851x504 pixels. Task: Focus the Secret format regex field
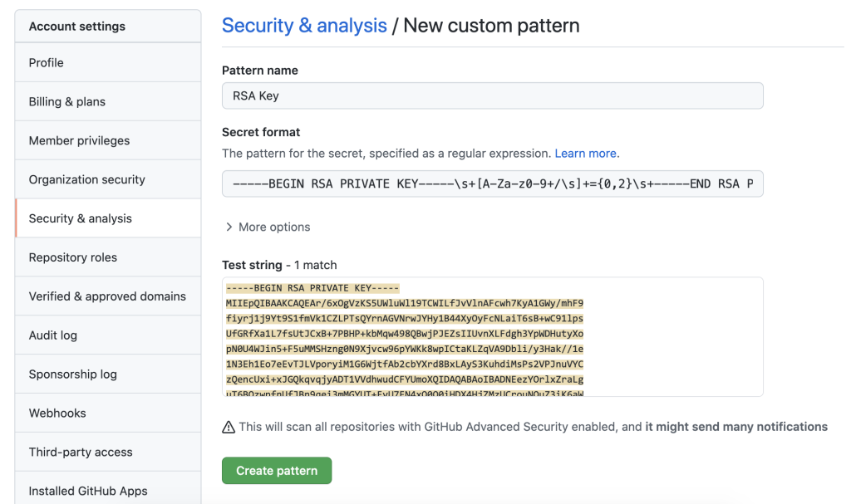[x=492, y=183]
